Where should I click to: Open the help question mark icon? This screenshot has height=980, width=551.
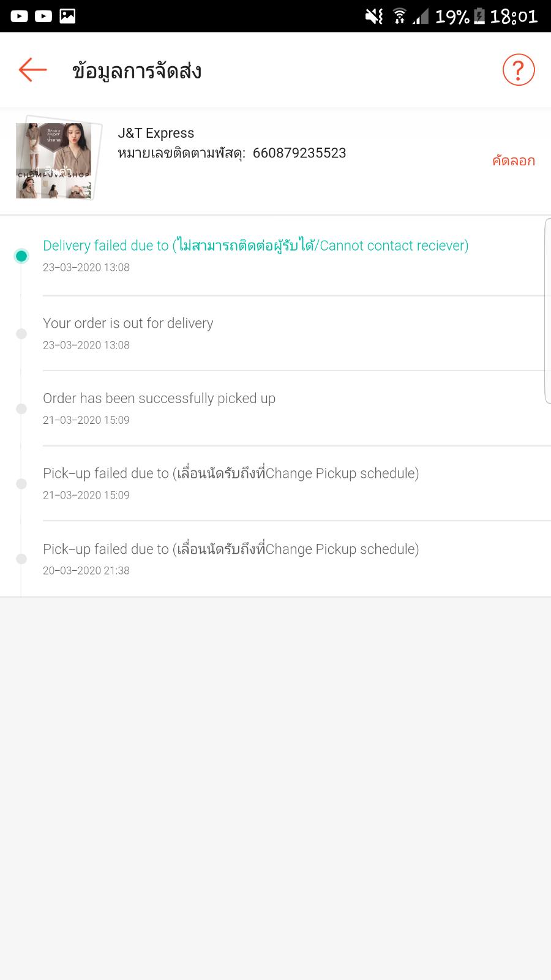[x=518, y=70]
